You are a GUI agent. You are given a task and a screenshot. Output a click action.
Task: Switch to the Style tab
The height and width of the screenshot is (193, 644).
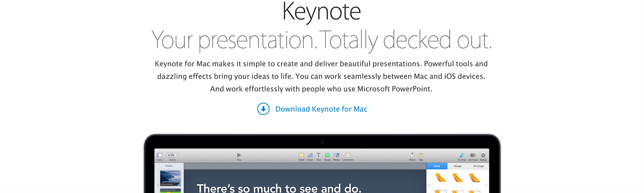point(437,166)
